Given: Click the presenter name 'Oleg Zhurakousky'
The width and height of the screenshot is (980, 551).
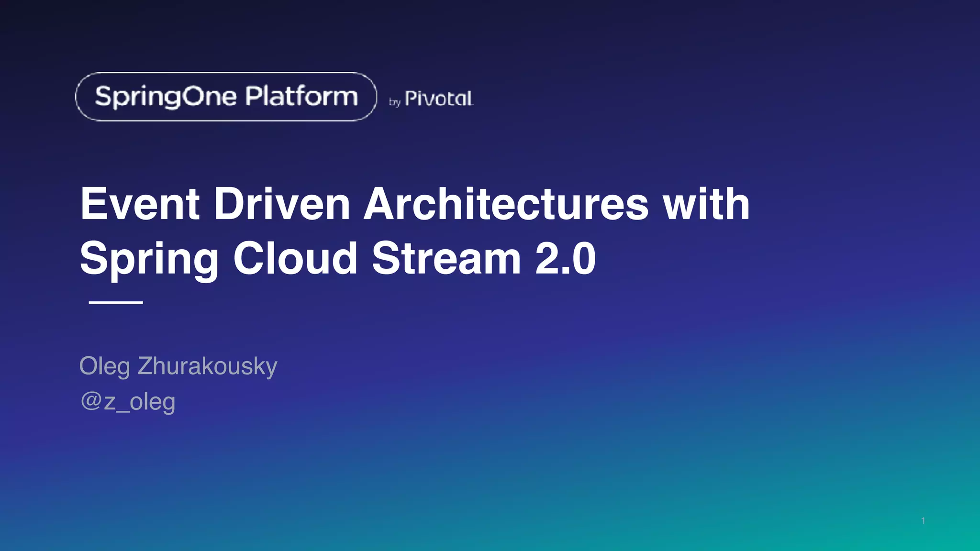Looking at the screenshot, I should pos(178,366).
